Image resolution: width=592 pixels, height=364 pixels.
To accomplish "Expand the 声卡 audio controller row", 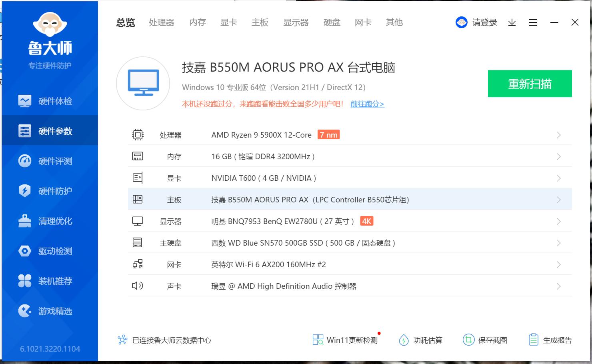I will 558,286.
